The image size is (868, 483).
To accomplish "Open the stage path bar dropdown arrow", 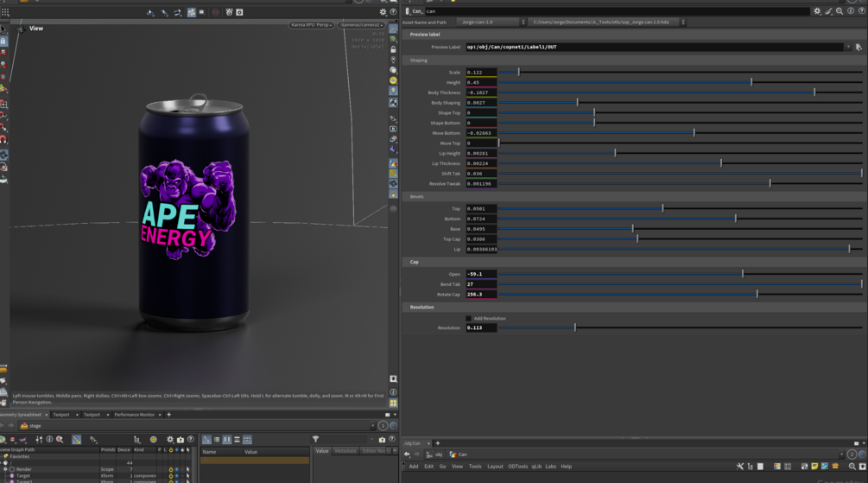I will coord(372,425).
